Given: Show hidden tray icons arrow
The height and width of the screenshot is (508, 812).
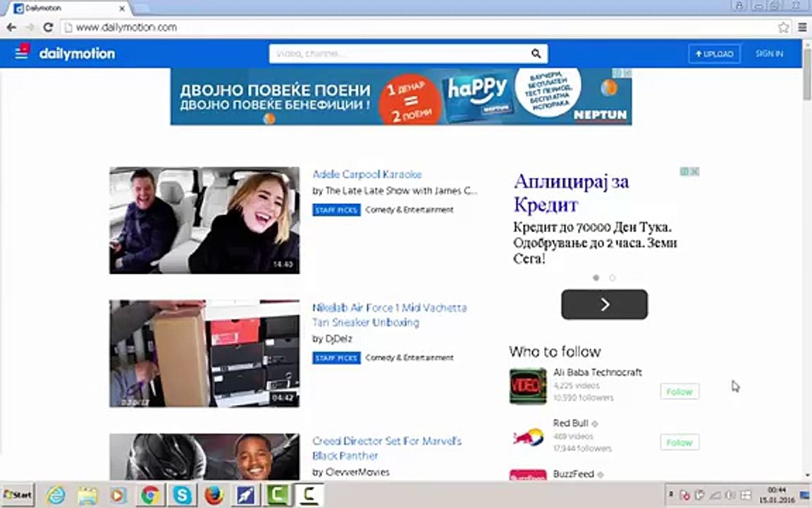Looking at the screenshot, I should [x=671, y=495].
